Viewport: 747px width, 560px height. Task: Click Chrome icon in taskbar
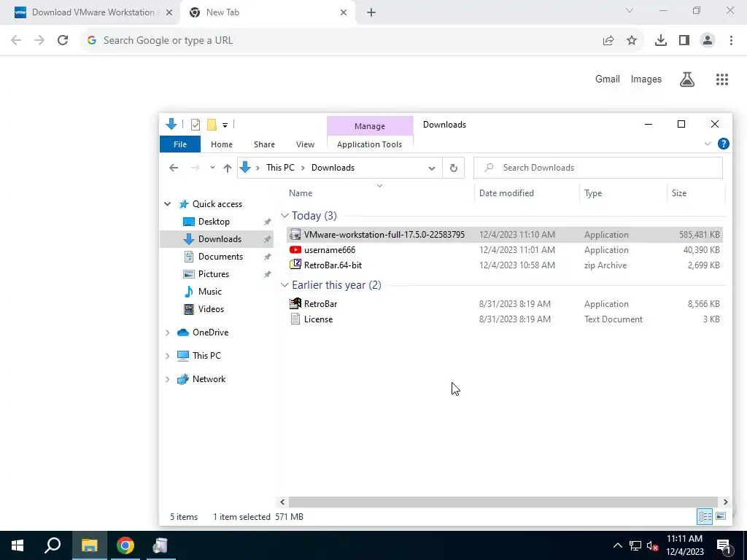[125, 545]
